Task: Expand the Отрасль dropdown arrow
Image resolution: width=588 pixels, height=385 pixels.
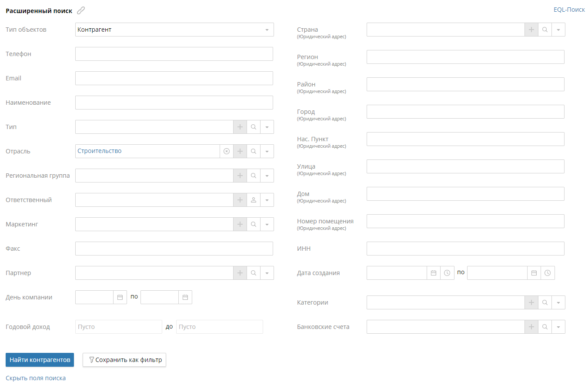Action: [267, 151]
